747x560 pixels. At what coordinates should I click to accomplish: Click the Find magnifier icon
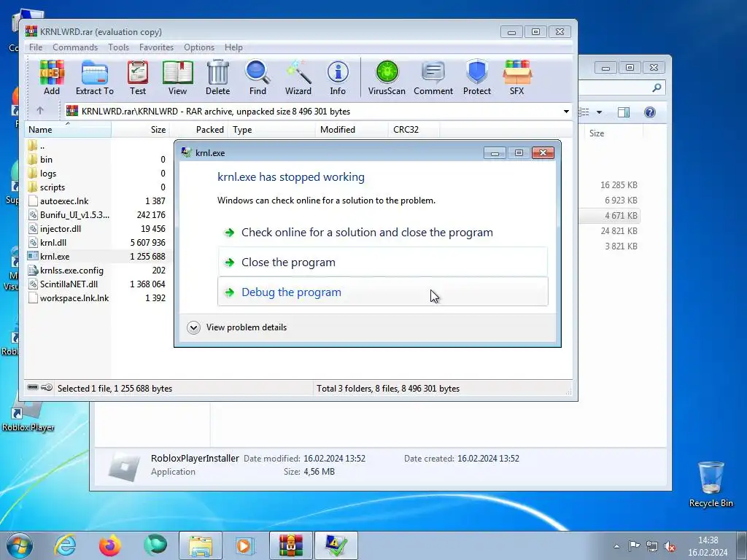(258, 77)
